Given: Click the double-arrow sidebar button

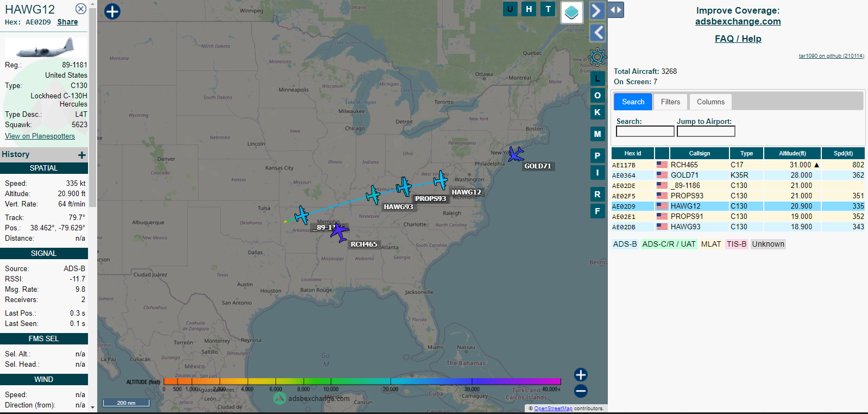Looking at the screenshot, I should pos(615,10).
